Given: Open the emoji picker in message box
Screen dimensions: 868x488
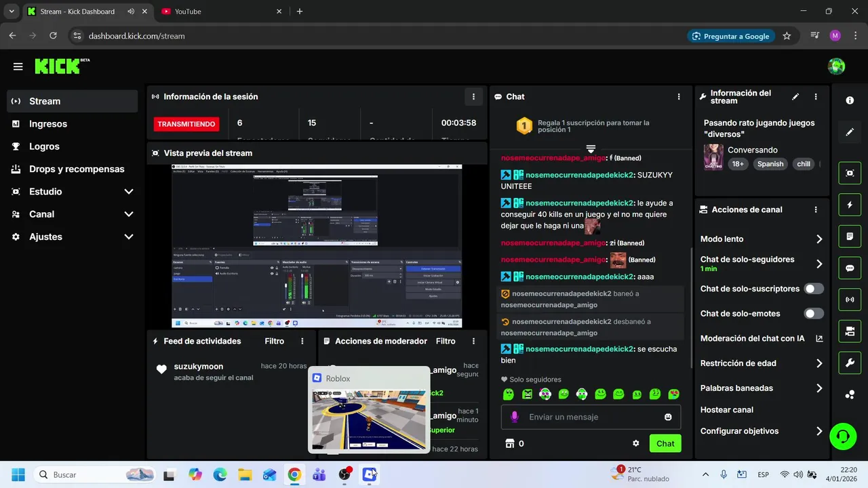Looking at the screenshot, I should (x=668, y=417).
